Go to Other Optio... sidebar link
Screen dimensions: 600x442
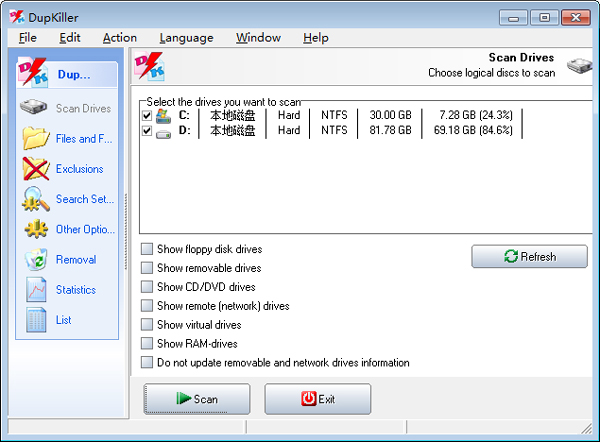[x=85, y=229]
